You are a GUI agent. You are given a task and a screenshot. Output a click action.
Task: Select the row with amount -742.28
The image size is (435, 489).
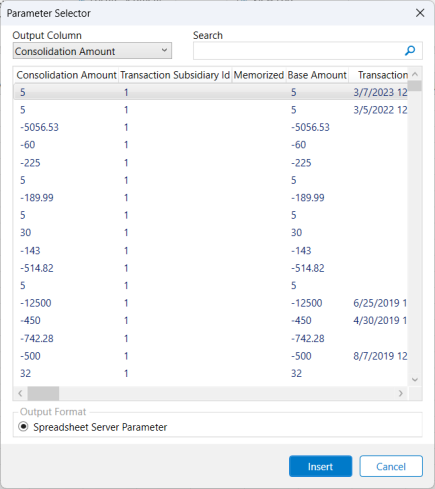click(211, 338)
